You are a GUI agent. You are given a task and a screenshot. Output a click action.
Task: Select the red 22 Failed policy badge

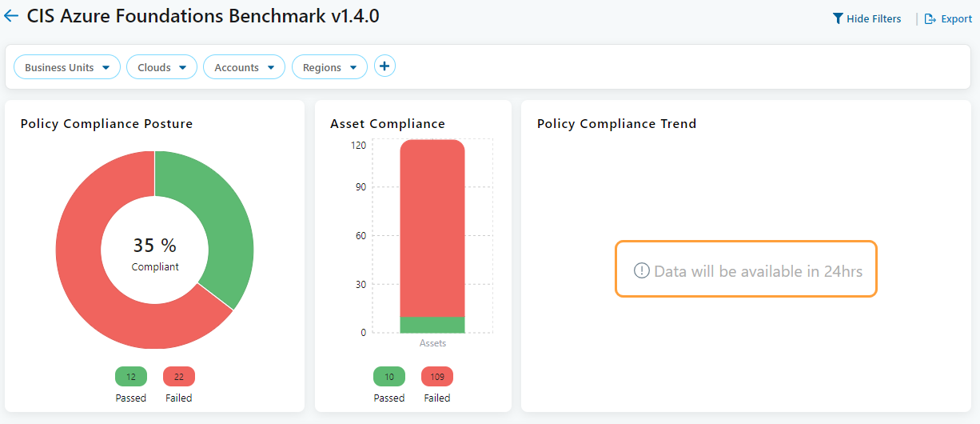[x=179, y=377]
